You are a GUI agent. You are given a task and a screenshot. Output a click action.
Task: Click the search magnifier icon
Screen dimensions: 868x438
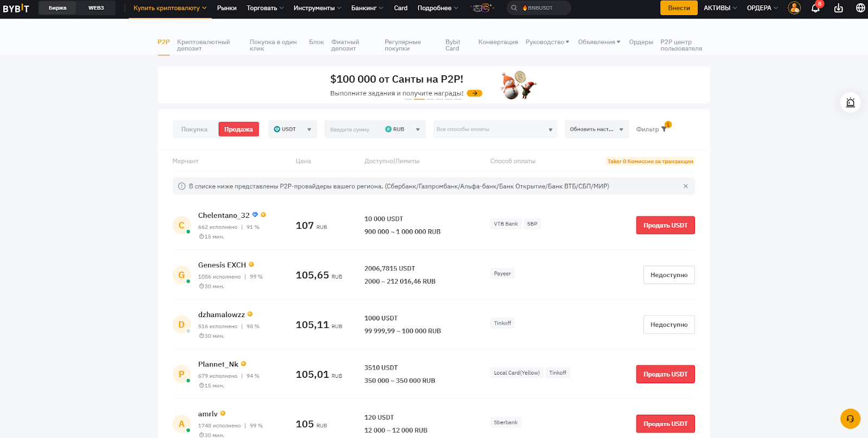coord(514,8)
